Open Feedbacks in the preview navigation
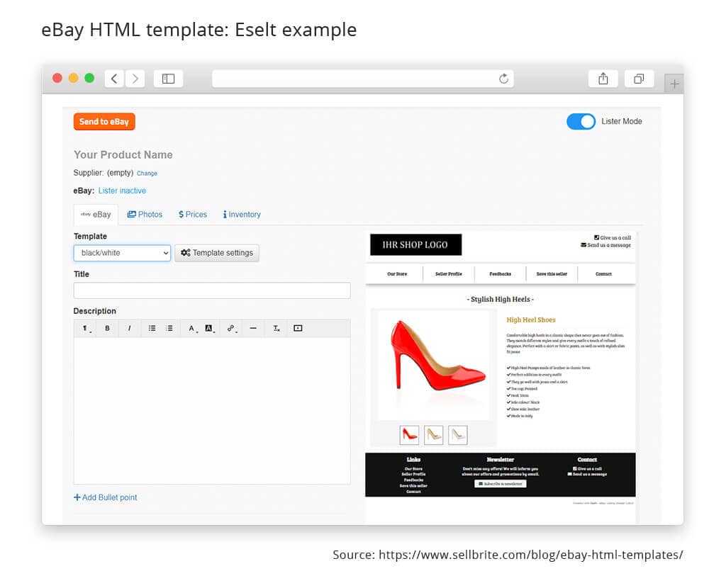The height and width of the screenshot is (588, 726). pyautogui.click(x=500, y=274)
